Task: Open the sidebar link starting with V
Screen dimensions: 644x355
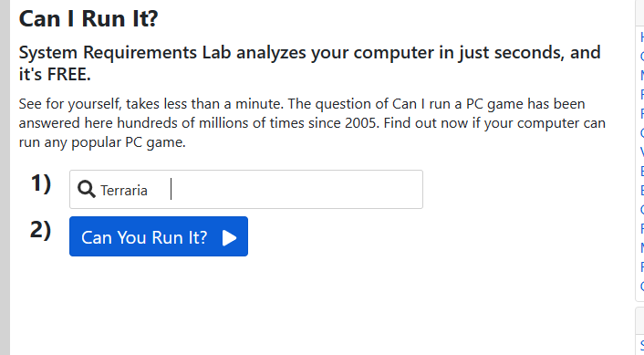Action: pyautogui.click(x=642, y=152)
